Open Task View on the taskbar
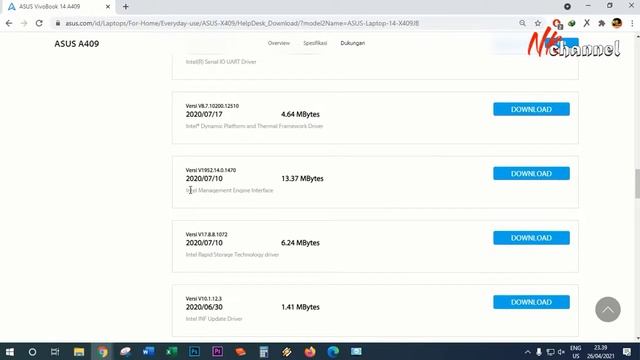640x360 pixels. click(x=55, y=351)
